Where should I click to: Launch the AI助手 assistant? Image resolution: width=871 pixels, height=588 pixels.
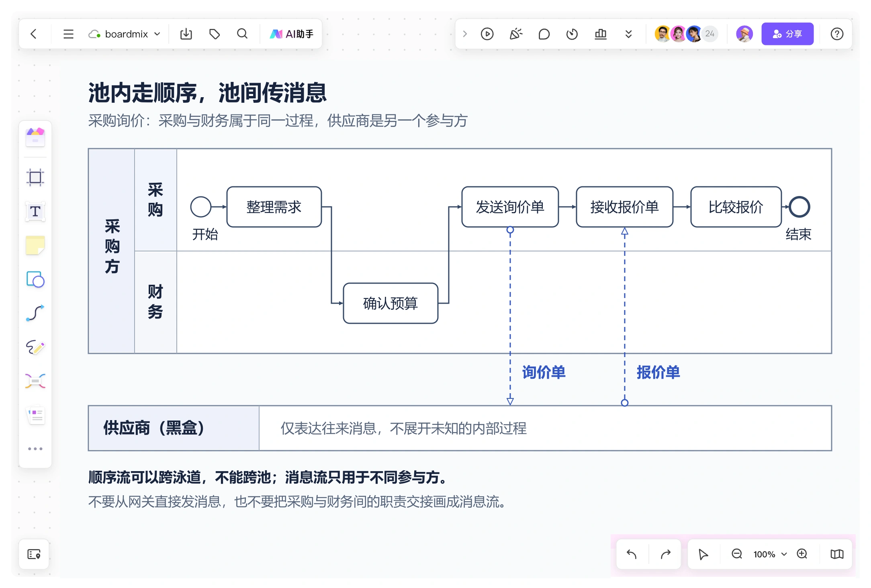point(291,34)
